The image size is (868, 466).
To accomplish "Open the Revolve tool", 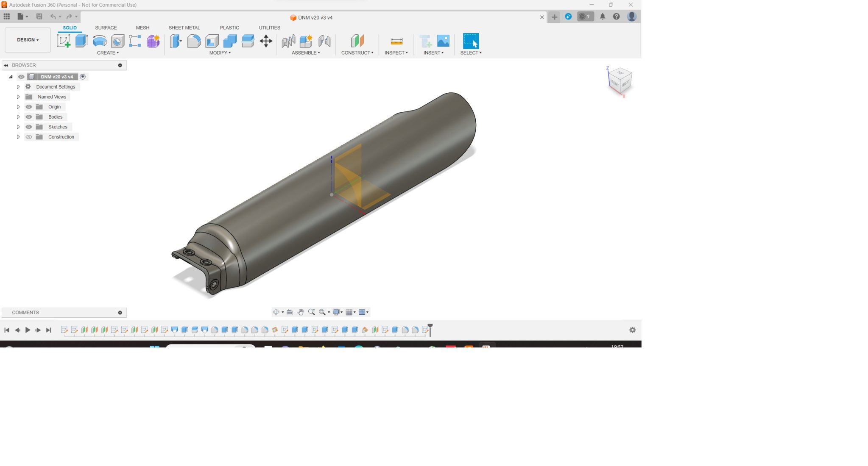I will click(x=99, y=41).
